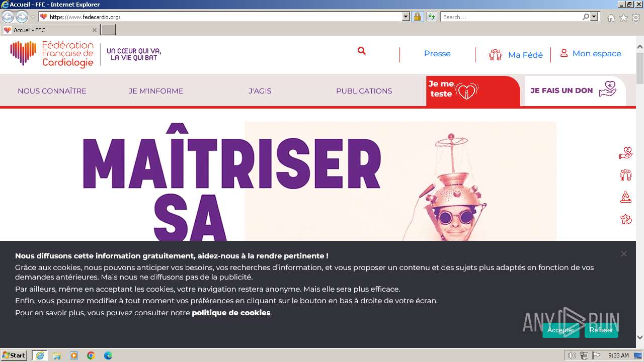This screenshot has width=644, height=362.
Task: Expand the address bar URL dropdown
Action: tap(406, 17)
